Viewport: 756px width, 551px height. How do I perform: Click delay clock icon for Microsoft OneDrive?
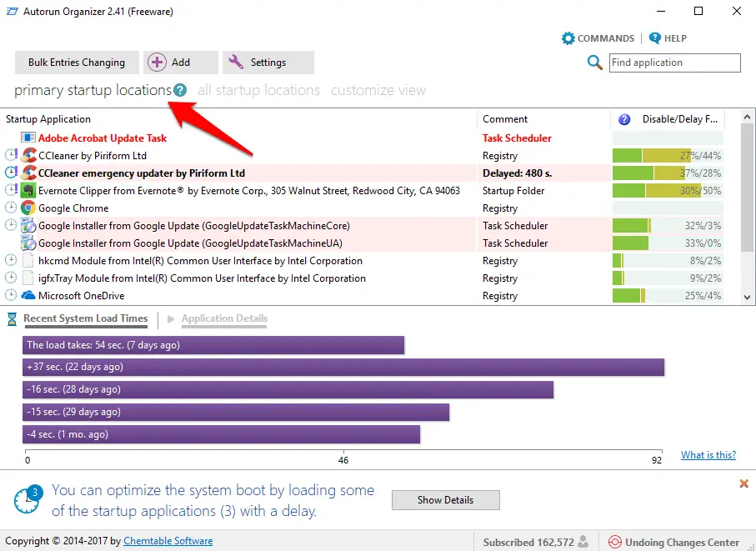point(11,295)
